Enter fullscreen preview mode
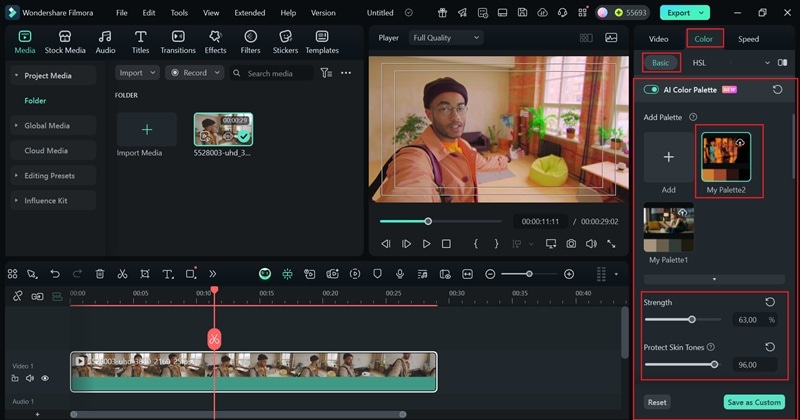This screenshot has height=420, width=800. pos(611,244)
